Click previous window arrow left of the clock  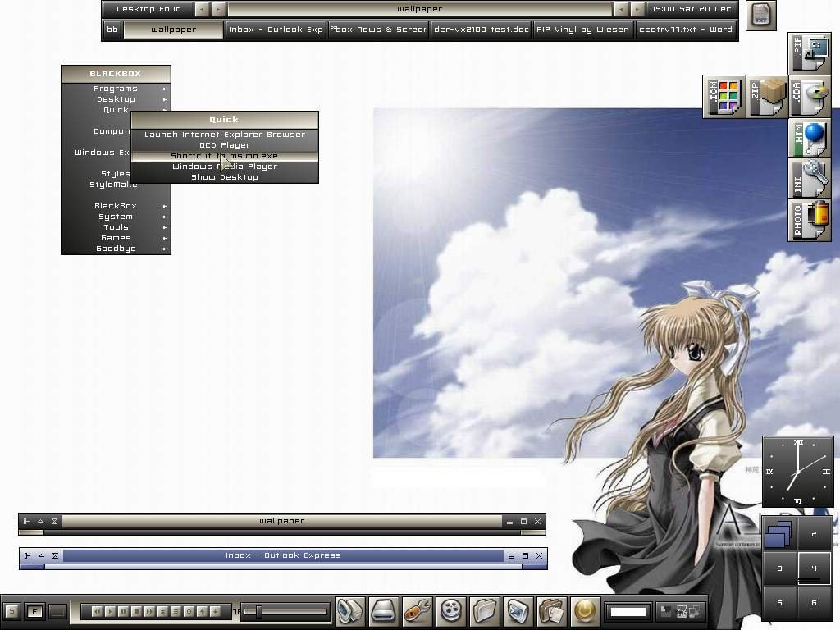point(621,9)
